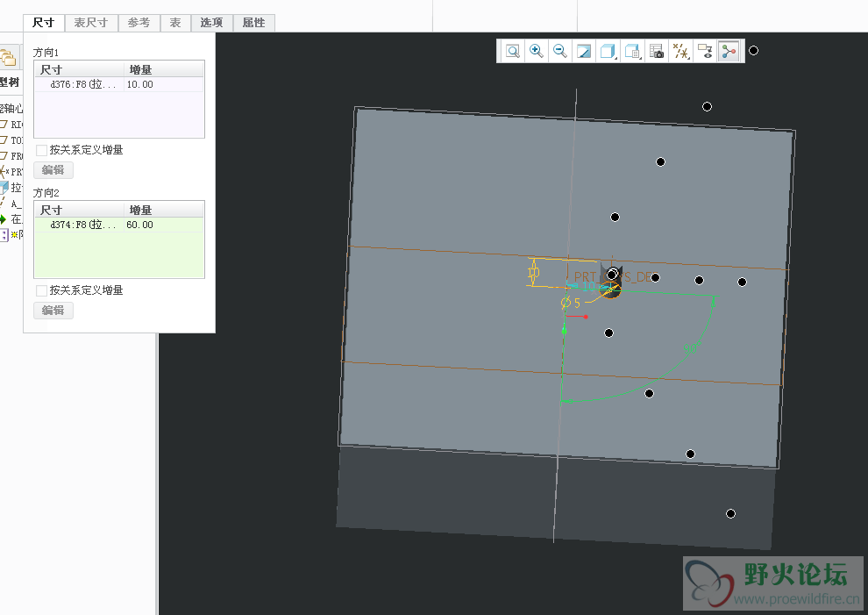Image resolution: width=868 pixels, height=615 pixels.
Task: Open the 表尺寸 tab
Action: point(91,23)
